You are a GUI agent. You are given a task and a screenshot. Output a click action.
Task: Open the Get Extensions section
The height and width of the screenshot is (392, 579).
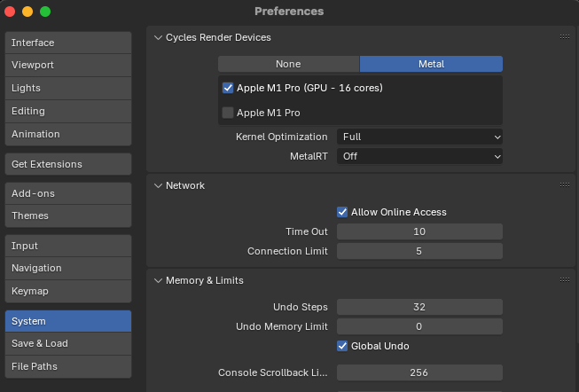(67, 164)
